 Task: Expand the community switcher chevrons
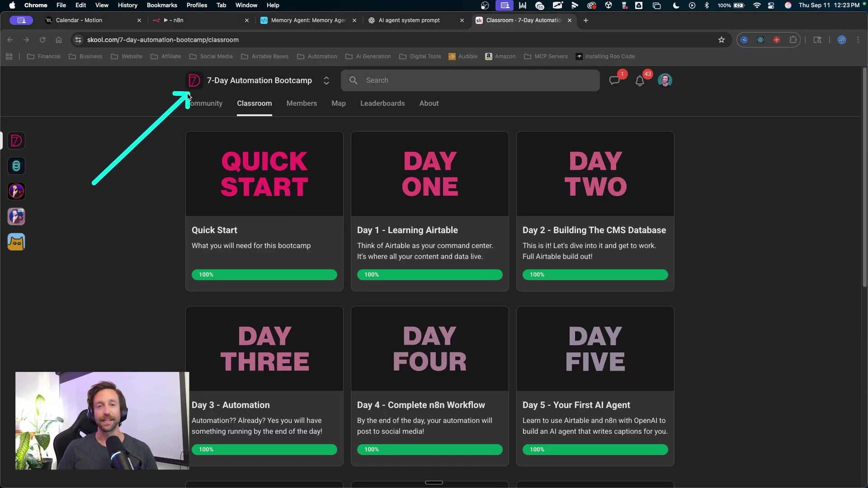tap(326, 80)
